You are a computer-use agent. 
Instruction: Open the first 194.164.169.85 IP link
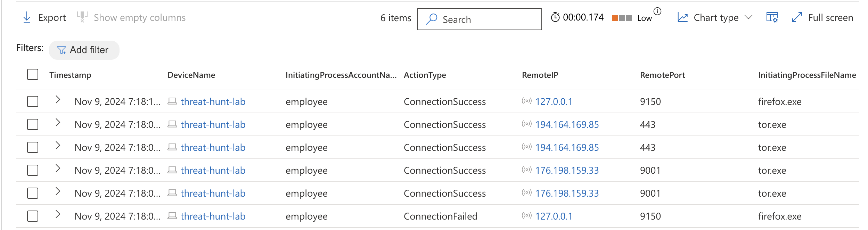click(567, 124)
